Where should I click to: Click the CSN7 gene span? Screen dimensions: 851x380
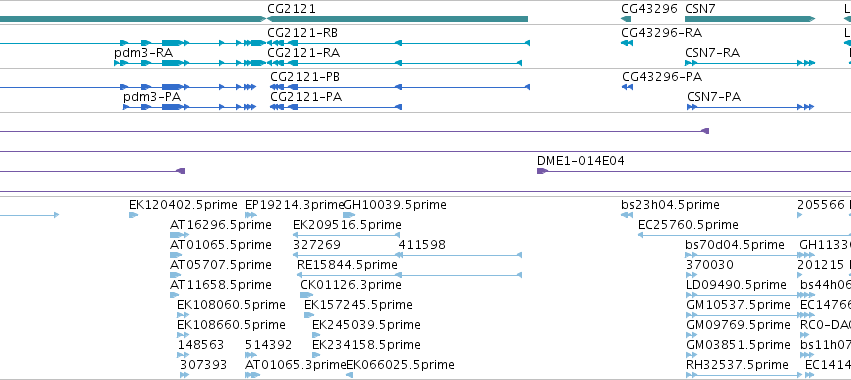coord(750,19)
